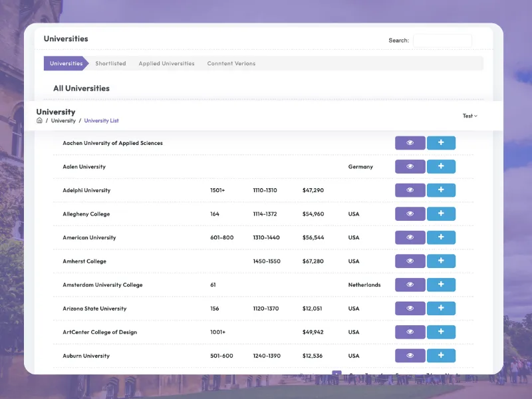Open the Test user dropdown

(469, 116)
